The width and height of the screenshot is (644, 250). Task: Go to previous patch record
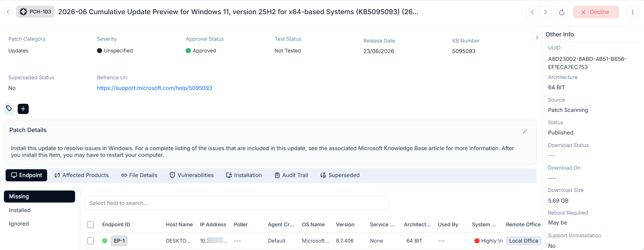tap(532, 12)
